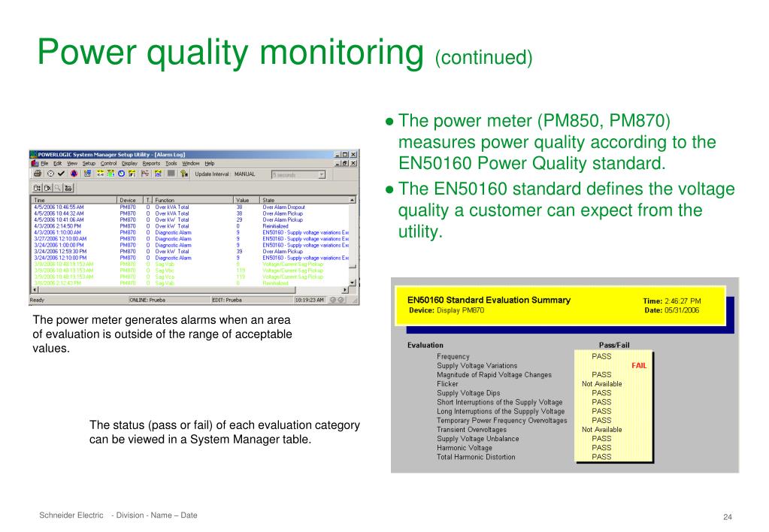Click the horizontal scrollbar thumb in Alarm Log
The height and width of the screenshot is (532, 769).
coord(167,290)
